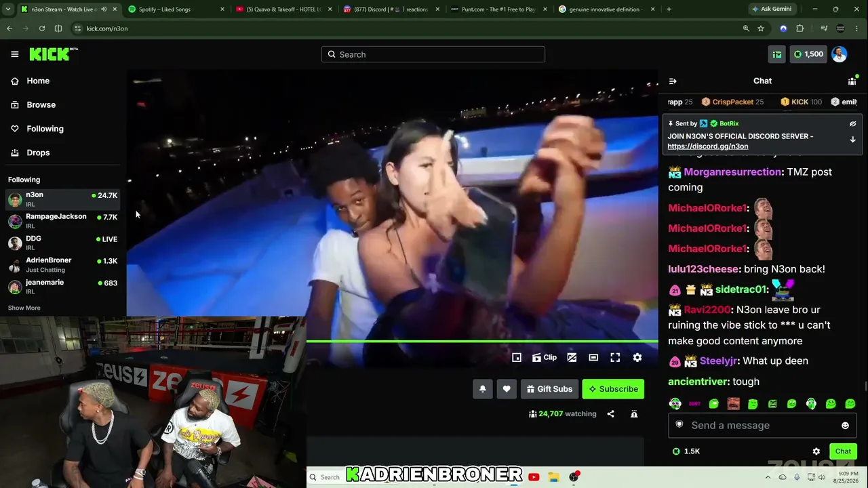
Task: Open the user profile avatar menu
Action: pyautogui.click(x=840, y=54)
